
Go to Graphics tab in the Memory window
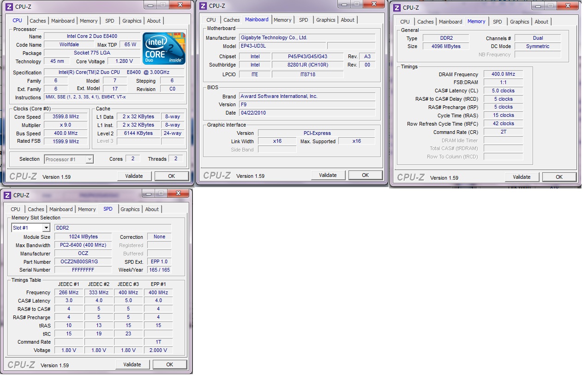pyautogui.click(x=520, y=22)
